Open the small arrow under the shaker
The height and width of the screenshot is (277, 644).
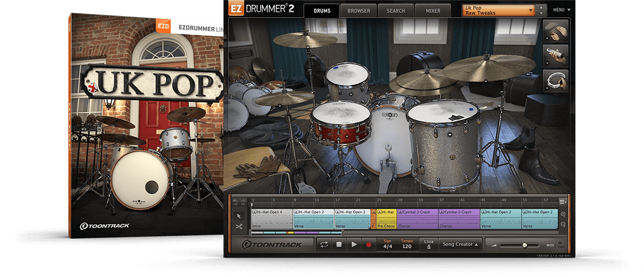coord(547,63)
